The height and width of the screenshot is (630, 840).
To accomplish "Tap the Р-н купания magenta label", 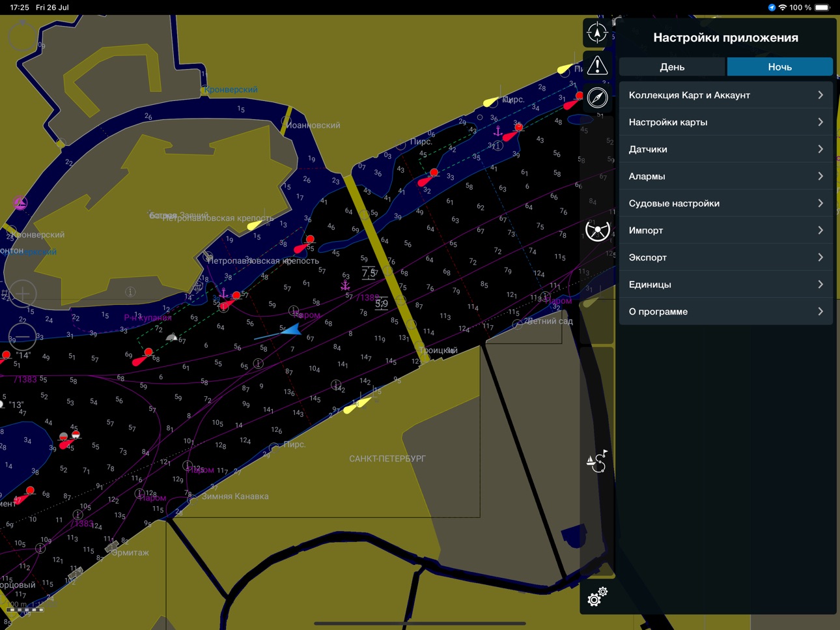I will tap(148, 318).
